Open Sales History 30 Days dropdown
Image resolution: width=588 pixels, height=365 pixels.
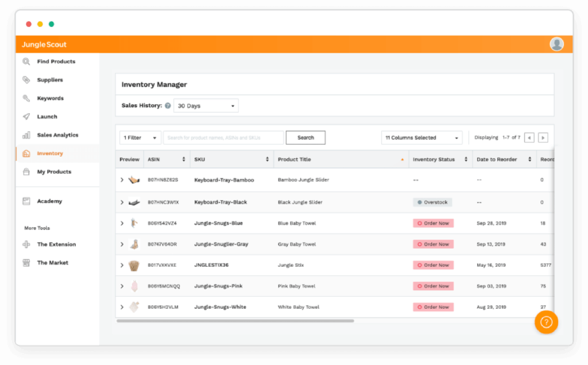(x=206, y=106)
